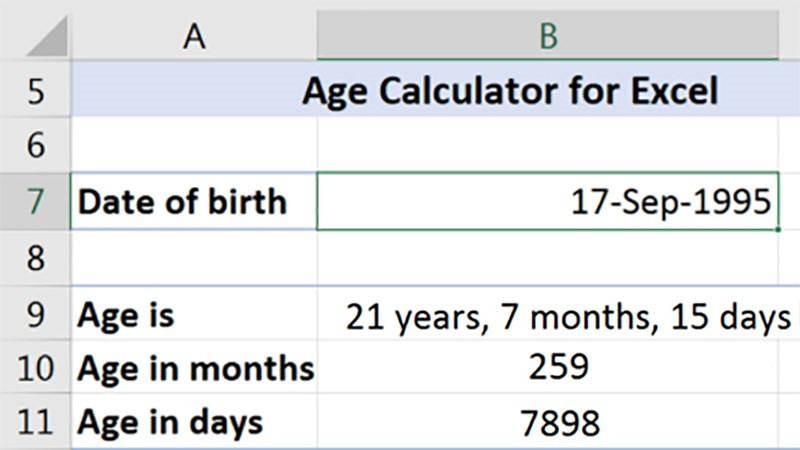Image resolution: width=800 pixels, height=450 pixels.
Task: Click the cell showing 259
Action: pos(548,367)
